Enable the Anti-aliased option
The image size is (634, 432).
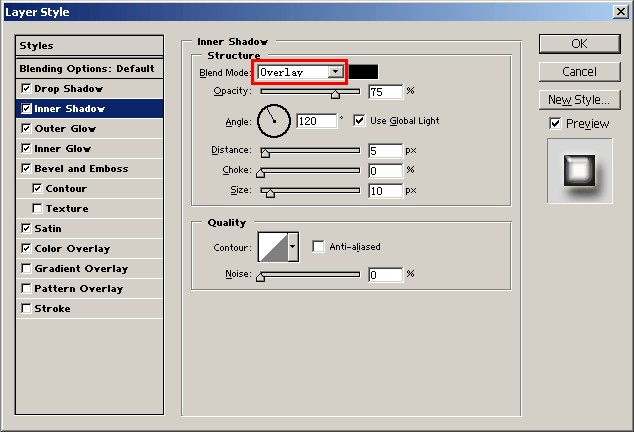coord(318,247)
